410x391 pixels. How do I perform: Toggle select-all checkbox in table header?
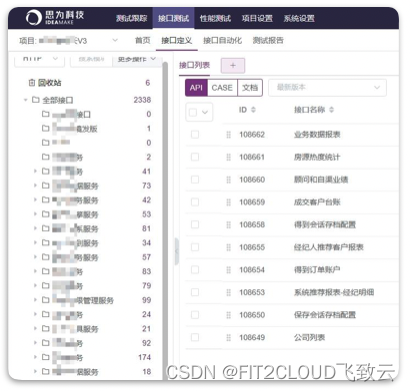point(193,112)
